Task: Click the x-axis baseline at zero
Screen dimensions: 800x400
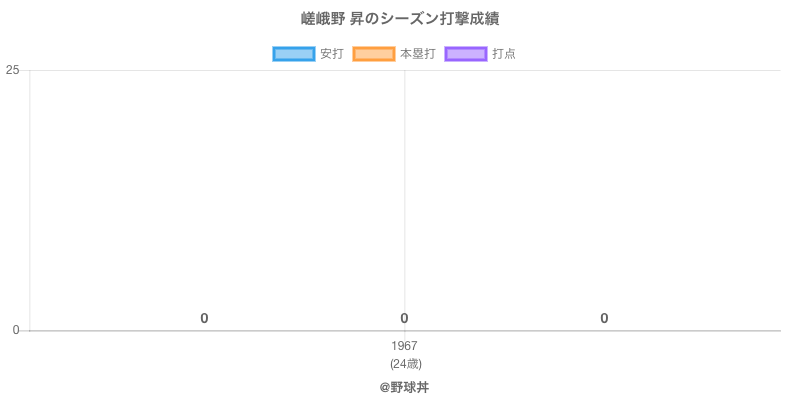Action: coord(600,330)
